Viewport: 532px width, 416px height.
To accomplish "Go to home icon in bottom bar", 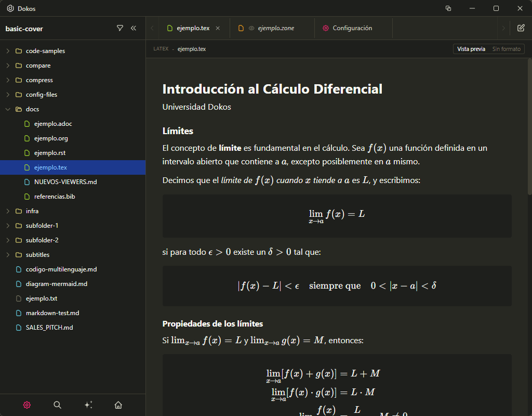I will tap(118, 405).
